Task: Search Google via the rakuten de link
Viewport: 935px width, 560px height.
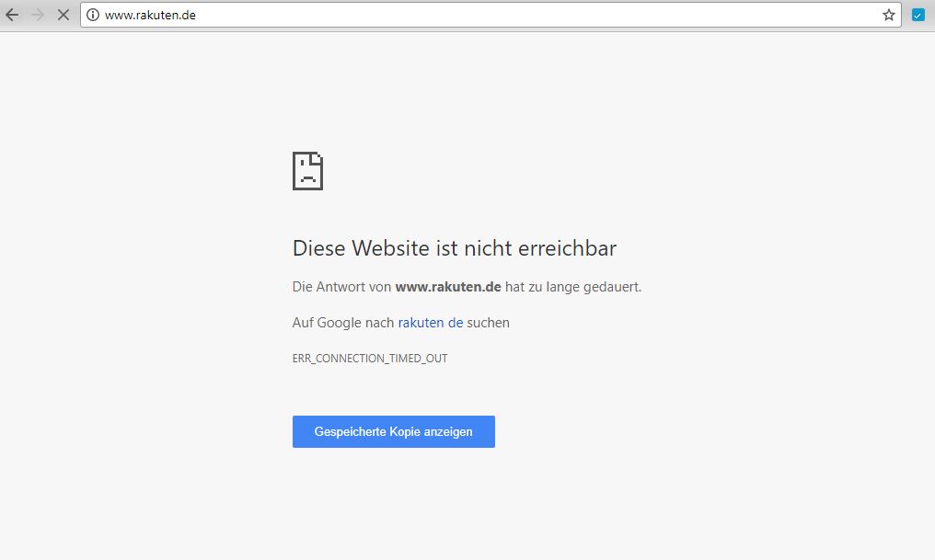Action: [431, 322]
